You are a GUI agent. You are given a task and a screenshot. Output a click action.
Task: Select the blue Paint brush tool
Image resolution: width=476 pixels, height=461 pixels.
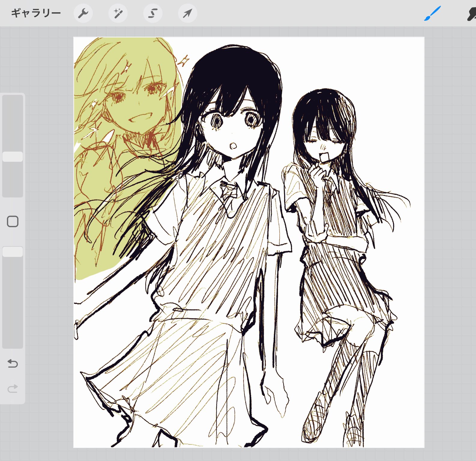(x=432, y=14)
